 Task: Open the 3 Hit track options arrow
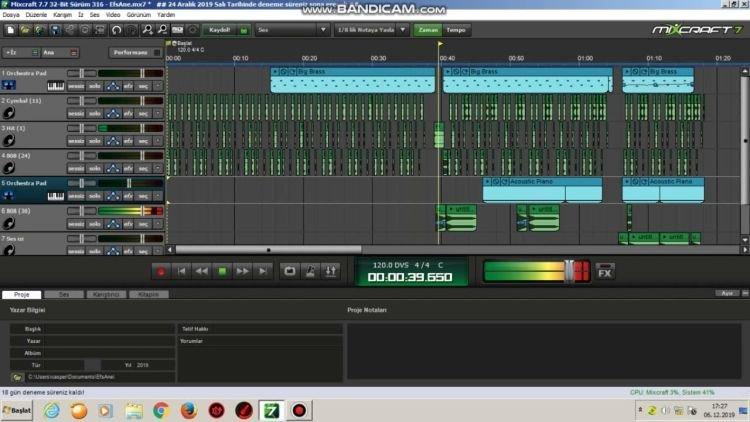tap(158, 141)
